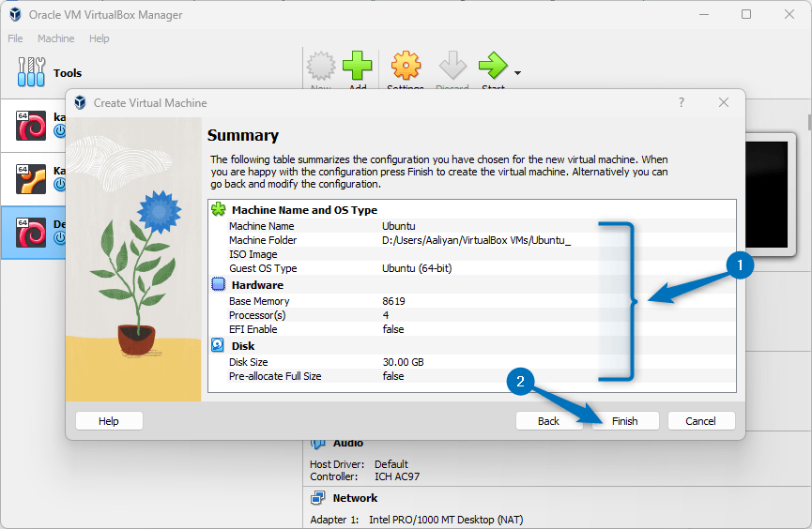The image size is (812, 529).
Task: Click the Disk icon in summary
Action: click(218, 345)
